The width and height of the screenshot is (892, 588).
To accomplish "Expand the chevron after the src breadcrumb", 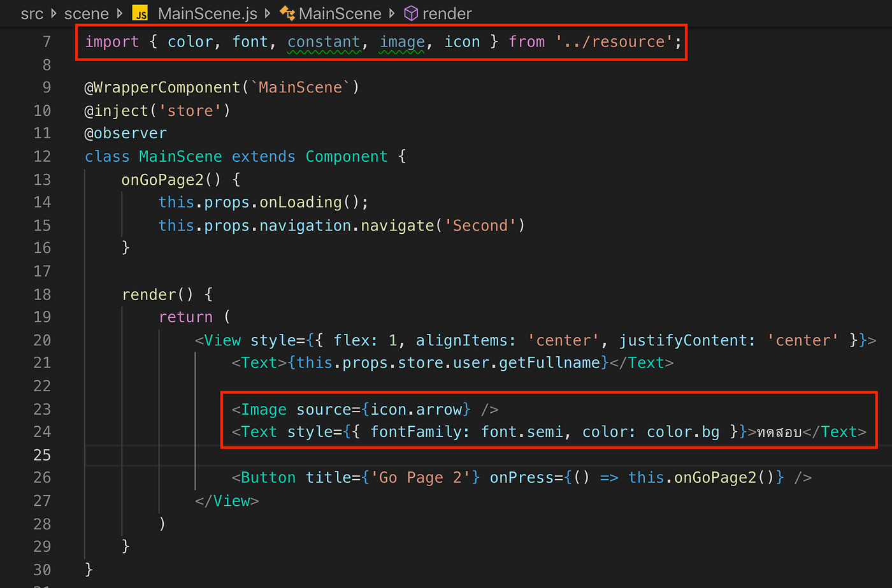I will pyautogui.click(x=53, y=13).
